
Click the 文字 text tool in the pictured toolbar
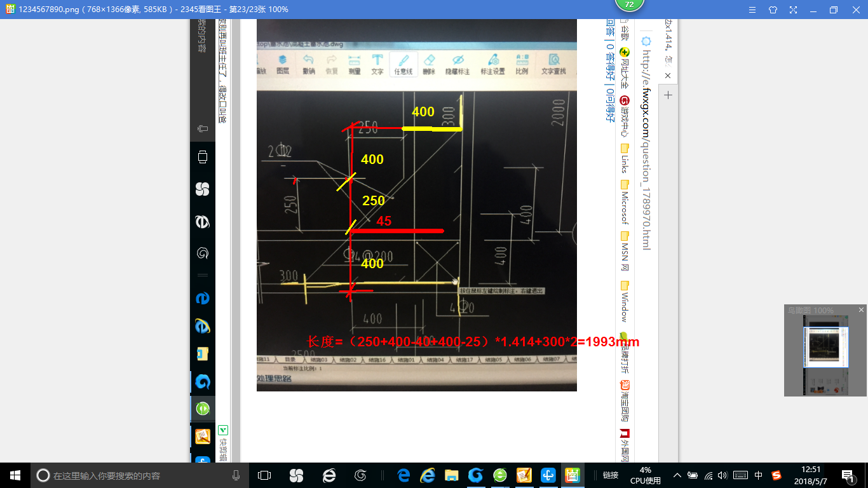[377, 64]
